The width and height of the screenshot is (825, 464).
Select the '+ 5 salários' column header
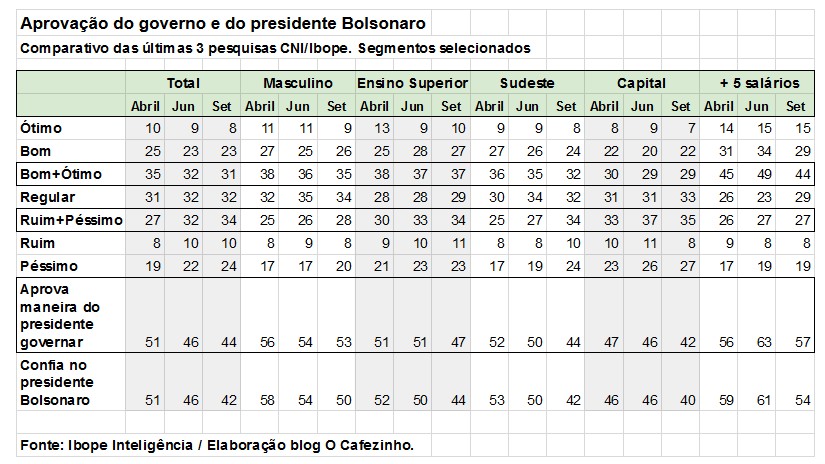pos(757,83)
